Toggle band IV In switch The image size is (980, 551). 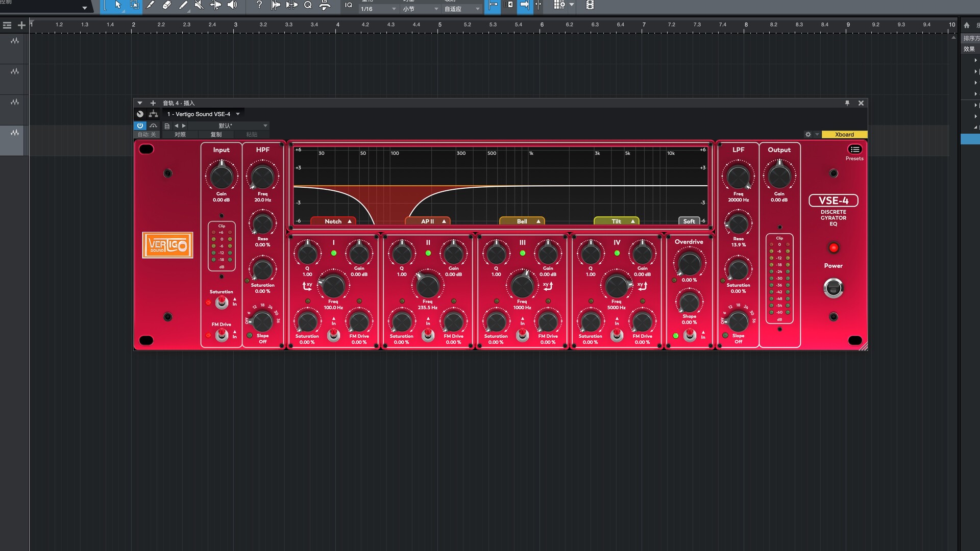(x=617, y=335)
